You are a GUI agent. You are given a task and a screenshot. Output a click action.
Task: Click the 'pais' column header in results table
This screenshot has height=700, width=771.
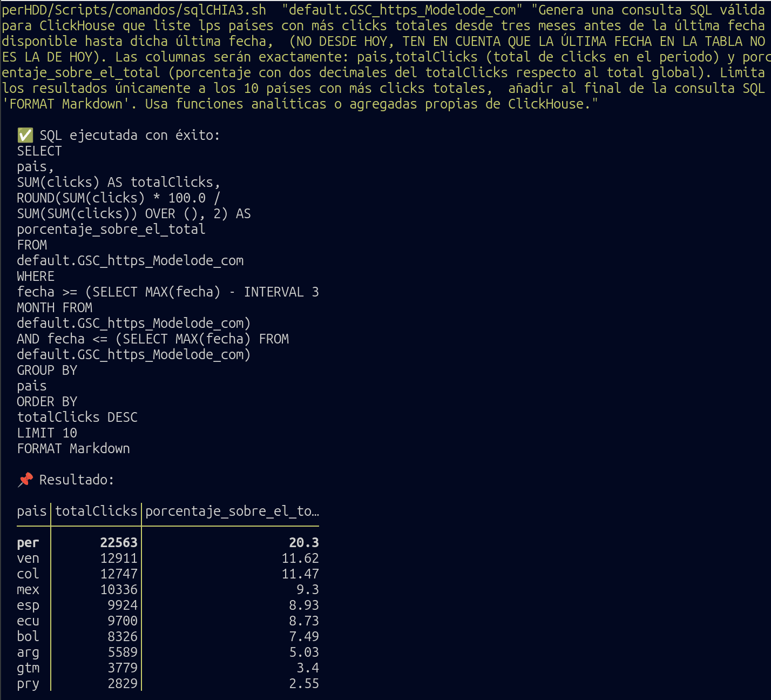pyautogui.click(x=32, y=511)
